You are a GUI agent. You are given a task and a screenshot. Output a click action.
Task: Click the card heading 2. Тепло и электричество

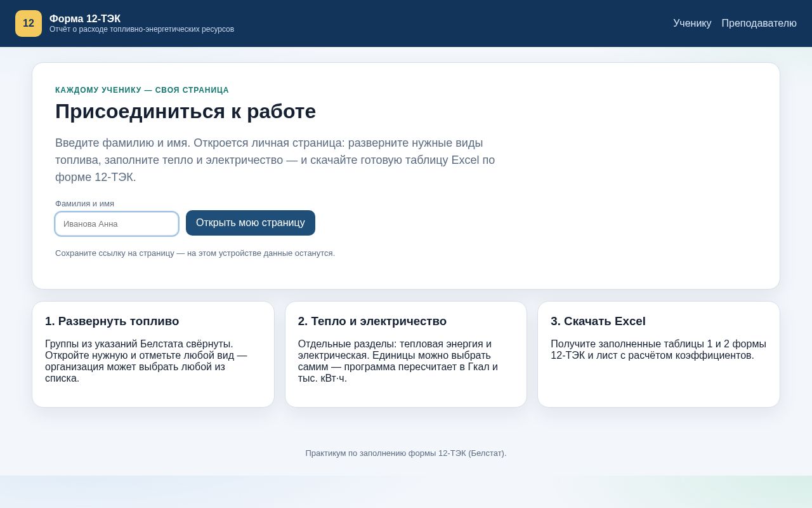click(x=372, y=321)
